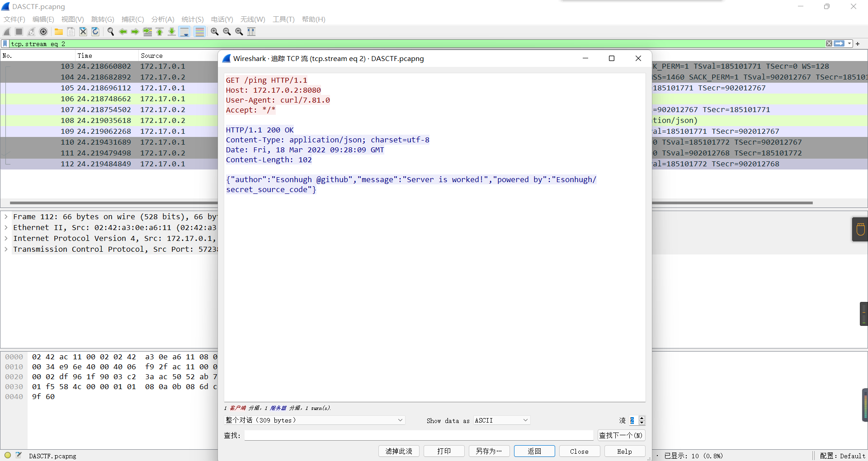Click the Close button in the stream dialog
Image resolution: width=868 pixels, height=461 pixels.
pos(580,451)
